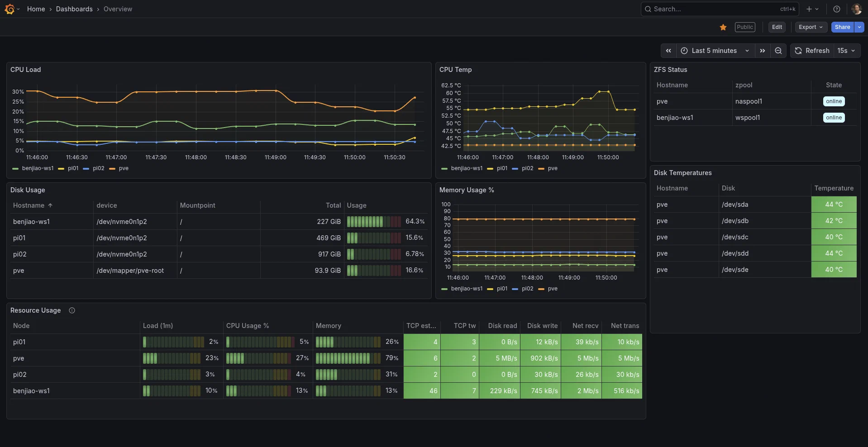The image size is (868, 447).
Task: Click the Share button
Action: 842,27
